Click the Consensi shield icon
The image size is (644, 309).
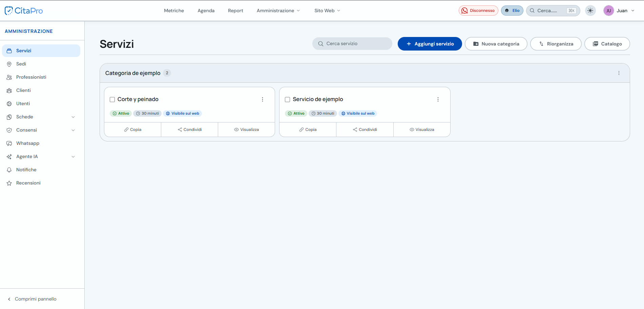[9, 130]
